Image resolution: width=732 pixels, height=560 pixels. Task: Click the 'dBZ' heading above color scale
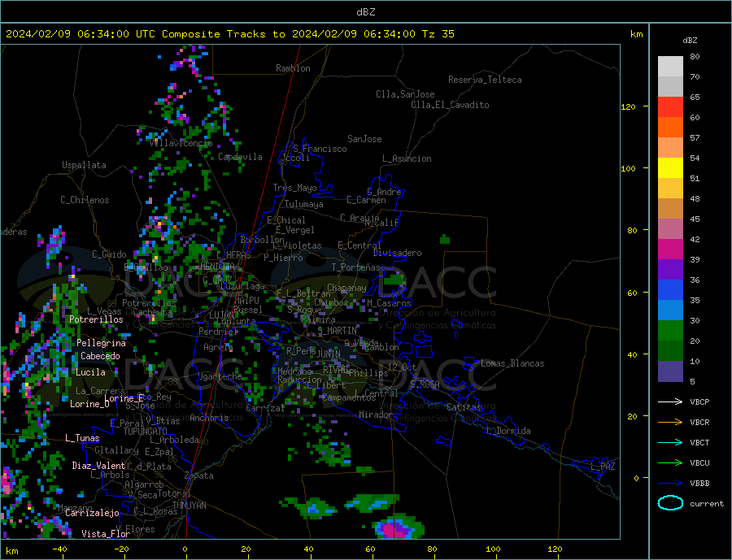pyautogui.click(x=690, y=41)
